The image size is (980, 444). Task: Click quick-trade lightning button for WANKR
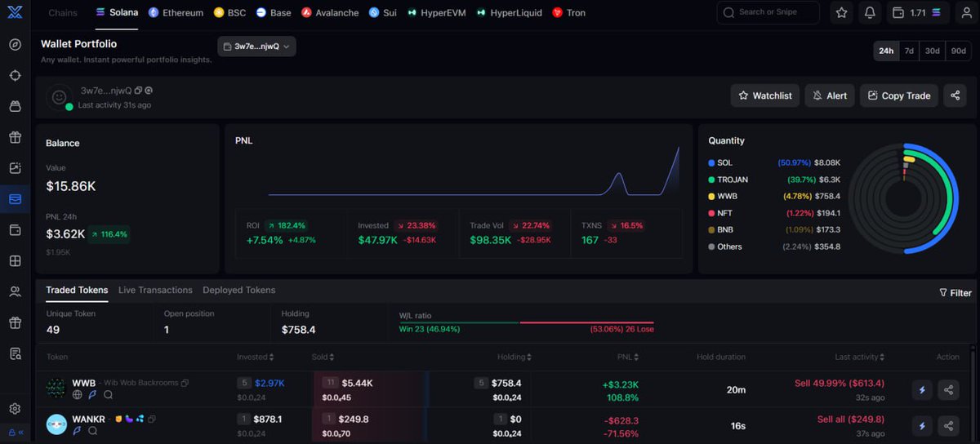point(923,425)
